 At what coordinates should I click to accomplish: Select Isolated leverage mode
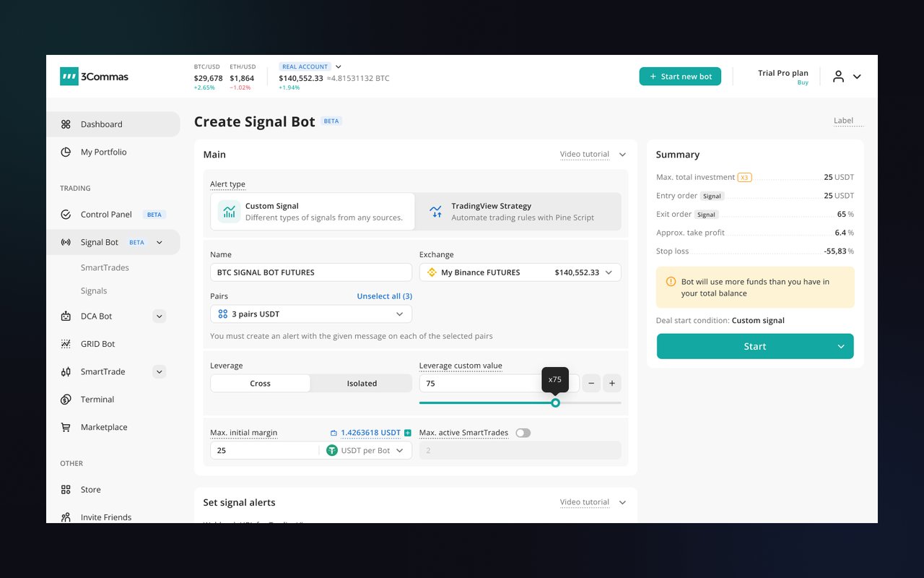coord(362,384)
